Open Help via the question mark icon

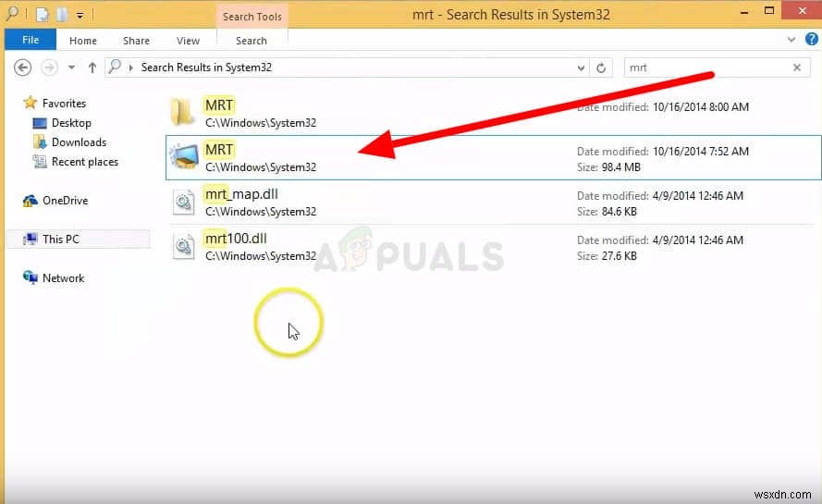point(811,40)
